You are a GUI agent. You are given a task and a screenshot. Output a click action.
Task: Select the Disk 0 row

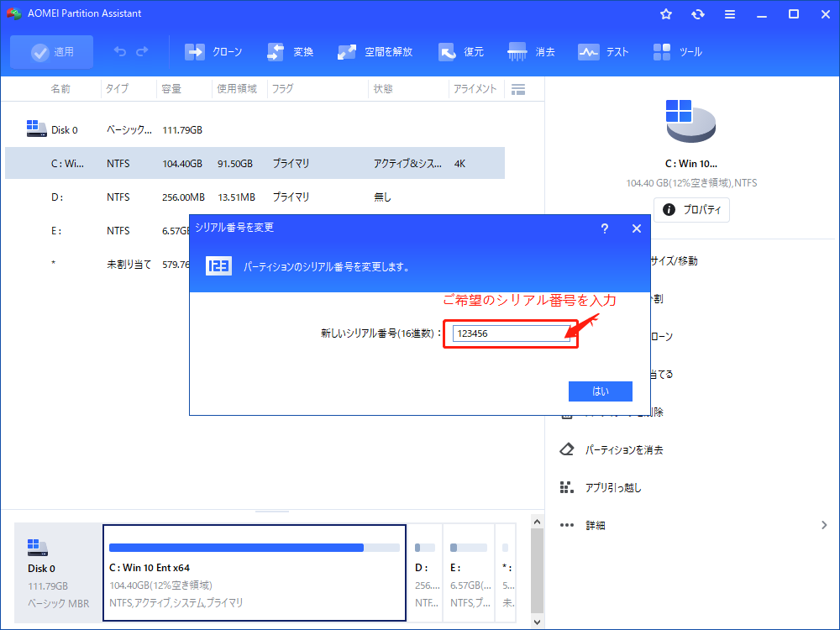tap(255, 129)
